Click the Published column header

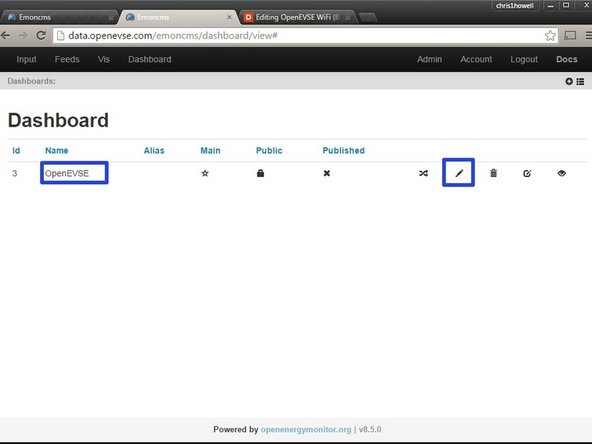[343, 151]
